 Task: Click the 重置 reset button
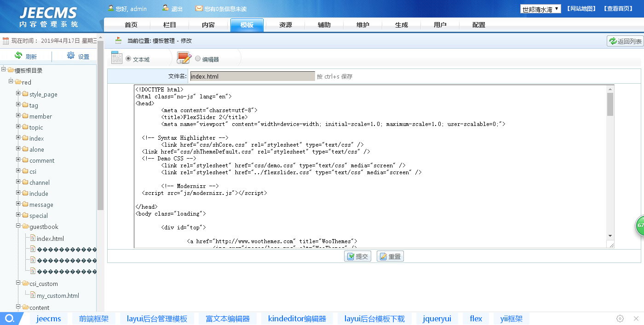click(x=390, y=256)
